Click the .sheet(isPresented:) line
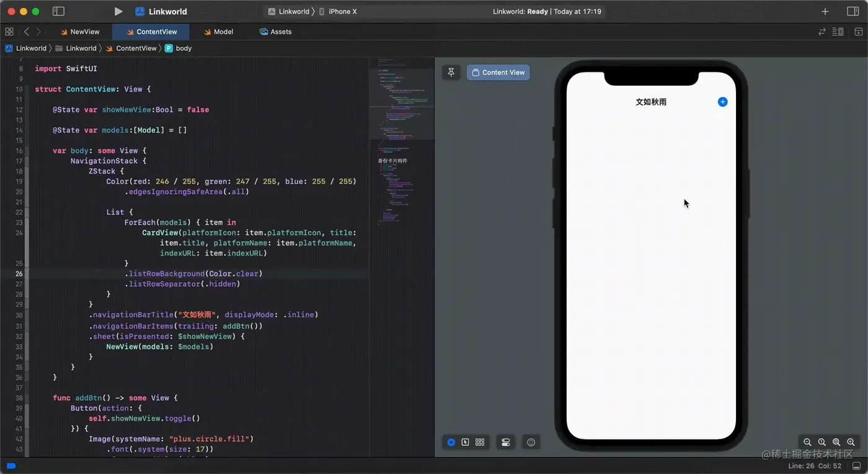The image size is (868, 474). [167, 336]
